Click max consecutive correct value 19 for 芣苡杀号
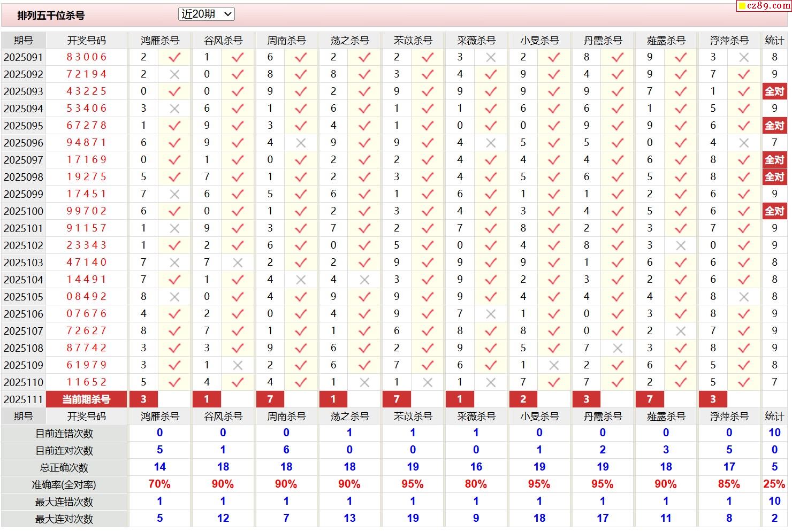The image size is (792, 532). (413, 518)
